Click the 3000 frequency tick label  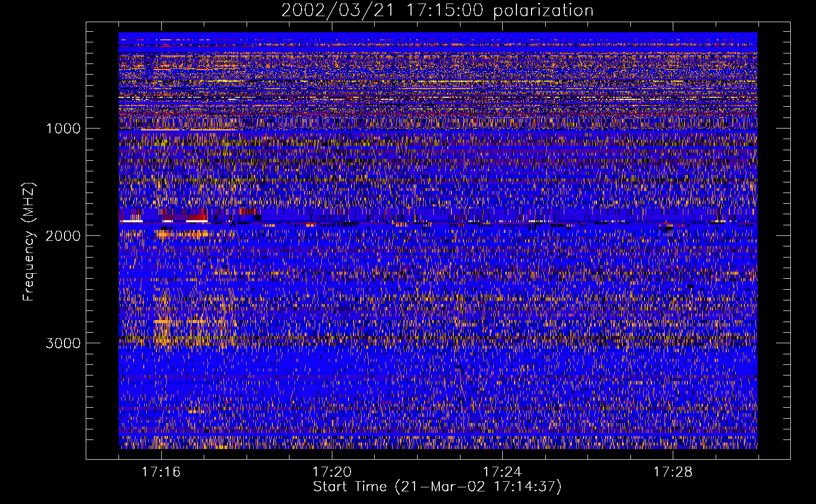[63, 343]
